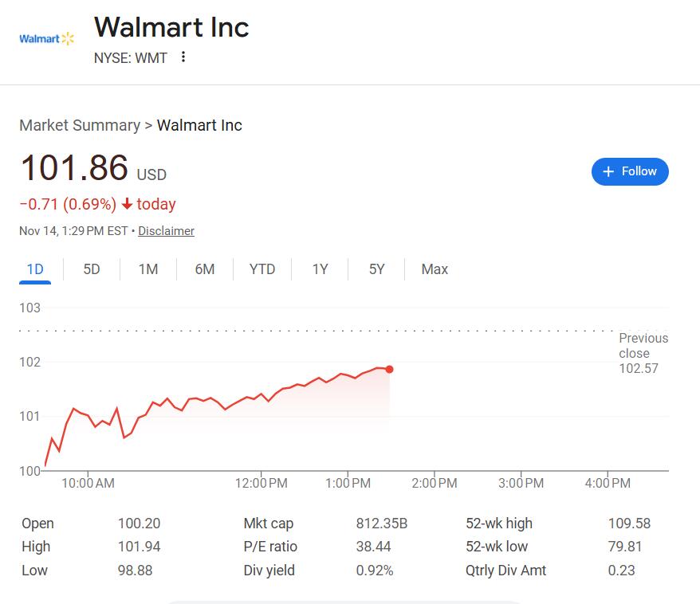
Task: Select the 1D time range tab
Action: click(x=35, y=269)
